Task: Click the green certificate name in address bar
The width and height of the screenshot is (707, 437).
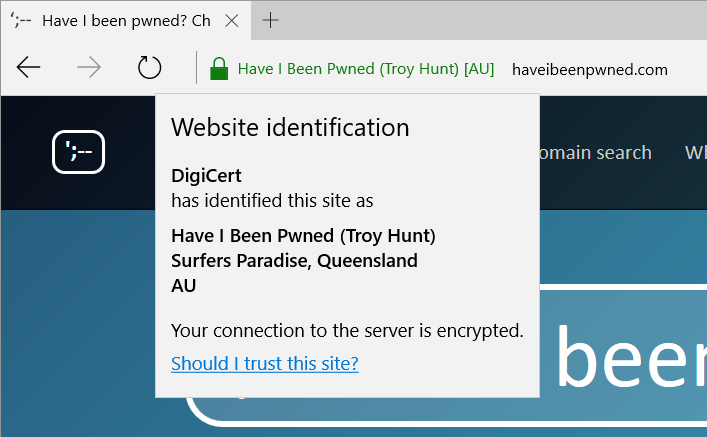Action: tap(366, 69)
